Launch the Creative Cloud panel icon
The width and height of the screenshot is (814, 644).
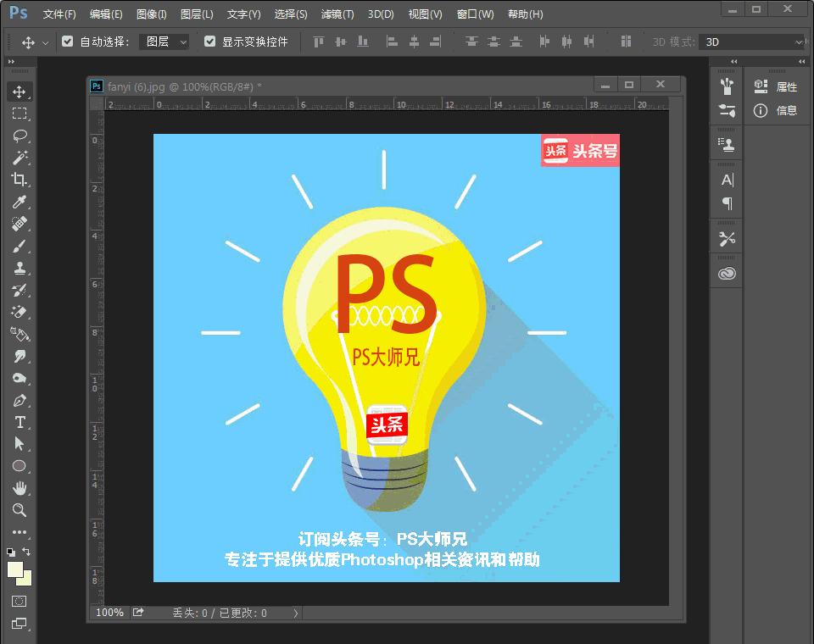(726, 273)
